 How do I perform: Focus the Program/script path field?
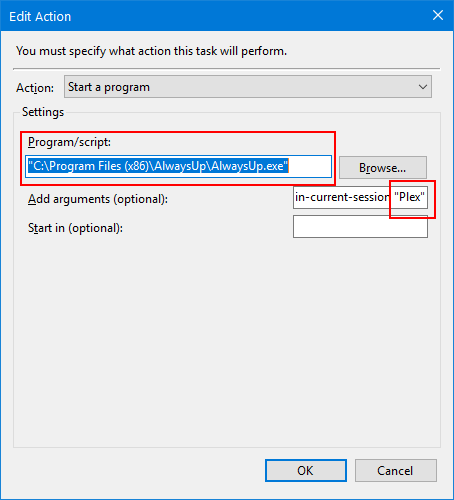(178, 166)
